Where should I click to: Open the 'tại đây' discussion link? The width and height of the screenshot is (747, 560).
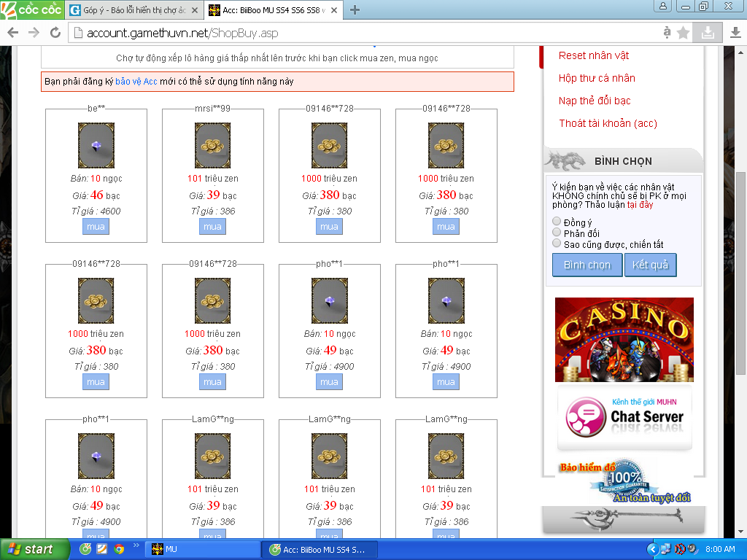click(640, 205)
